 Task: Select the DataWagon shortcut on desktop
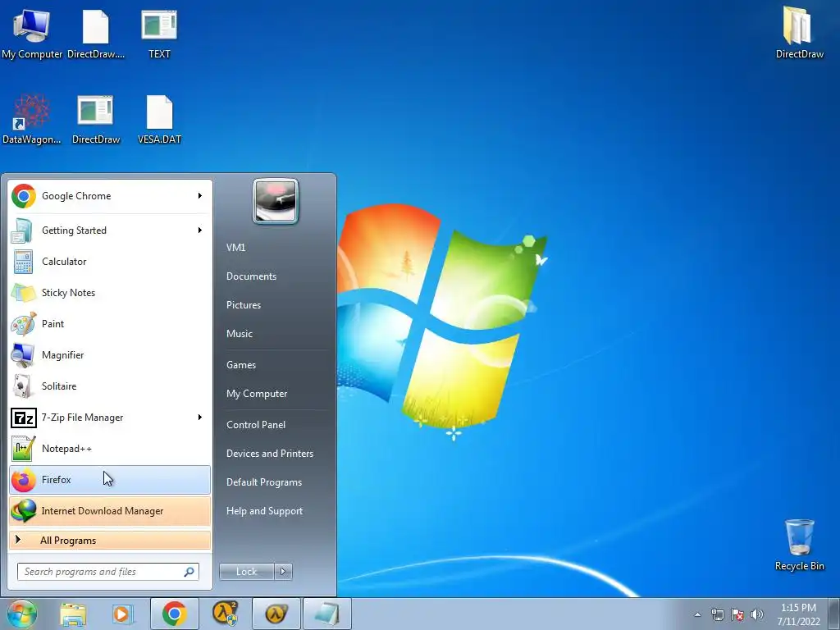click(x=32, y=120)
